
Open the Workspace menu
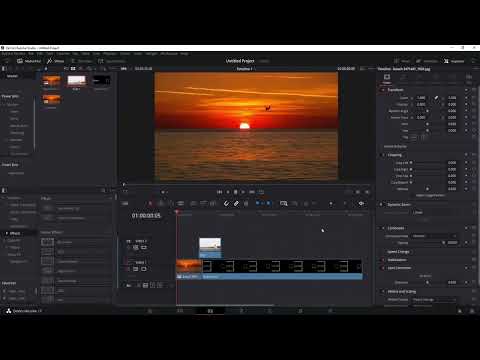coord(169,54)
